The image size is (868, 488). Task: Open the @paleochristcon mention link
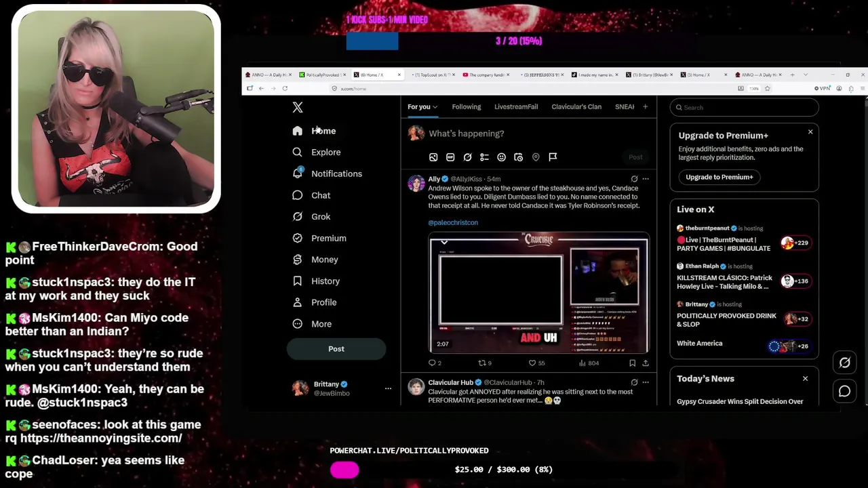453,222
